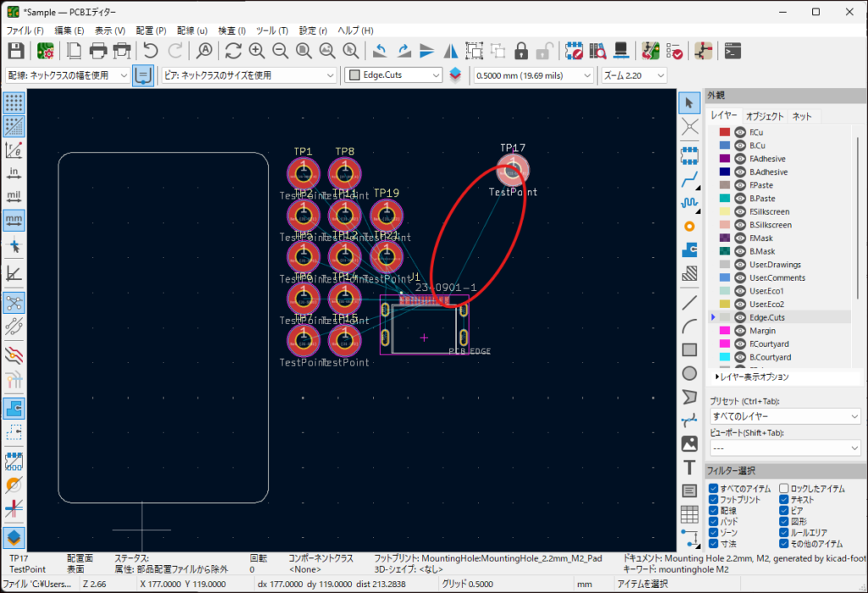The image size is (868, 593).
Task: Hide the B.Cu layer via eye icon
Action: 740,145
